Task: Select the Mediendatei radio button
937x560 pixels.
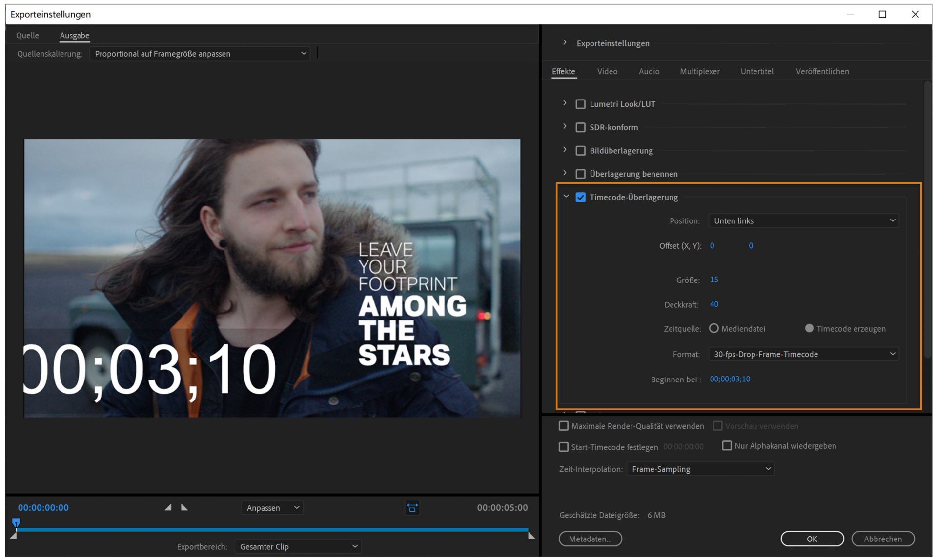Action: 713,328
